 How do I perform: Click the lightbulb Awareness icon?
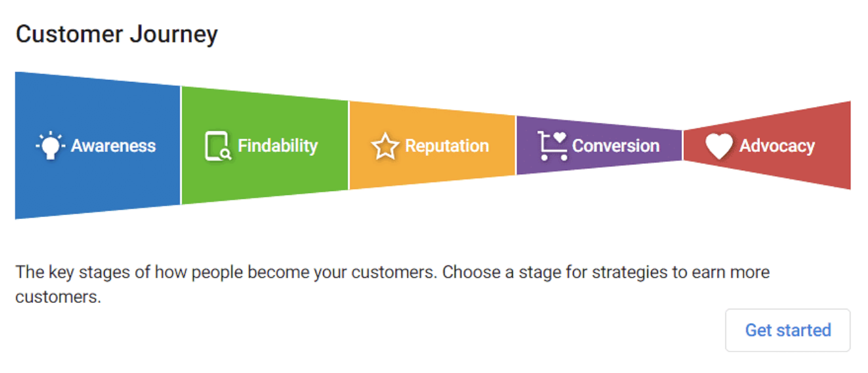pyautogui.click(x=50, y=146)
